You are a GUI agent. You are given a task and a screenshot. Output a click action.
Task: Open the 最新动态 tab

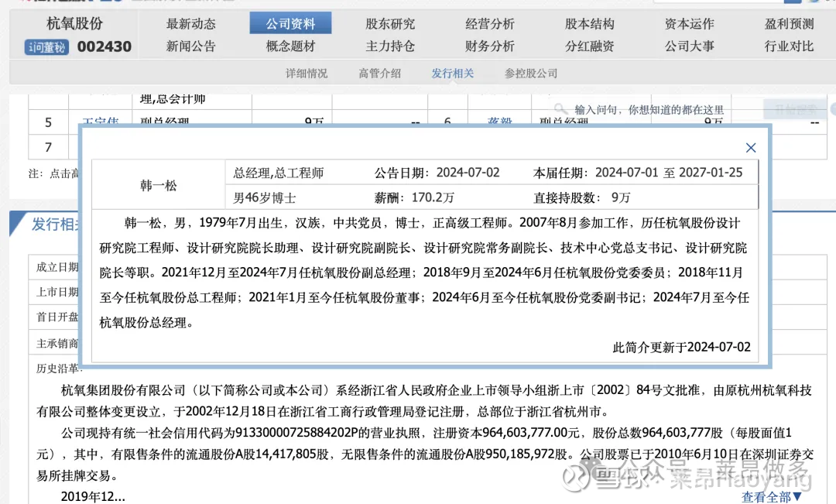tap(191, 23)
